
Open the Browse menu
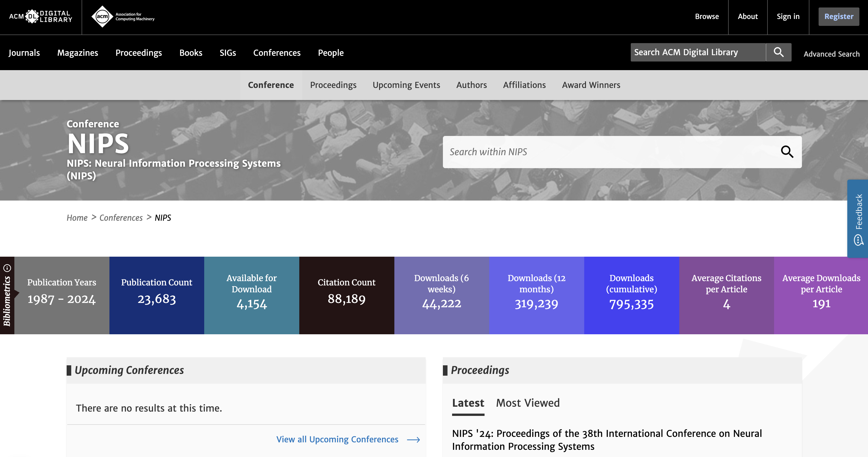[707, 16]
